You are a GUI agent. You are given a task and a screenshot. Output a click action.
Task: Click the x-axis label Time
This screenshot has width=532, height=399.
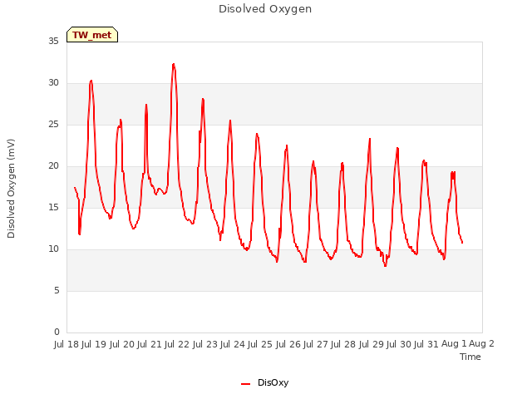pyautogui.click(x=470, y=357)
